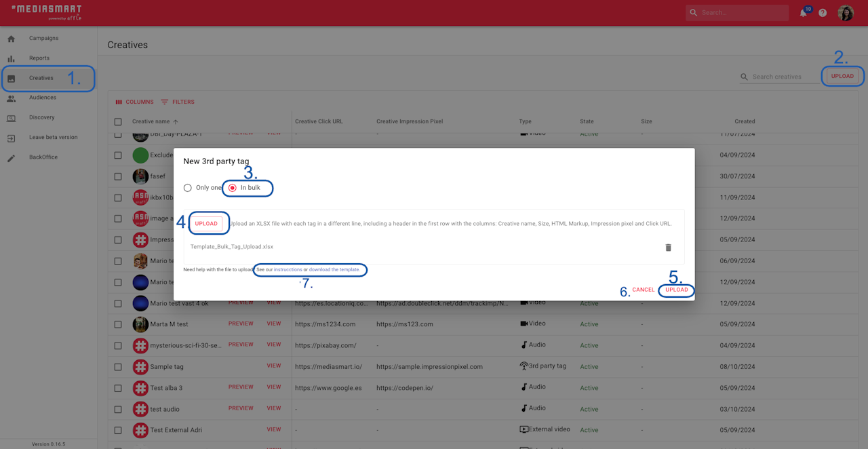868x449 pixels.
Task: Open the help question mark icon
Action: point(823,13)
